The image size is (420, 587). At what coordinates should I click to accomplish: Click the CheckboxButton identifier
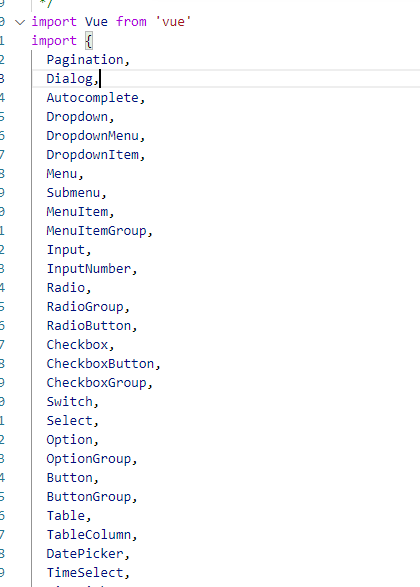point(100,364)
